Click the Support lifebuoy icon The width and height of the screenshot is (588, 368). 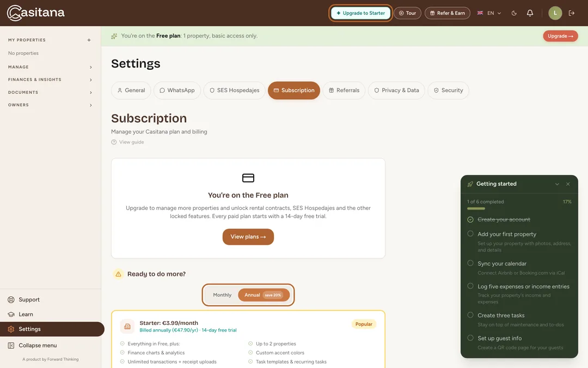pos(11,300)
